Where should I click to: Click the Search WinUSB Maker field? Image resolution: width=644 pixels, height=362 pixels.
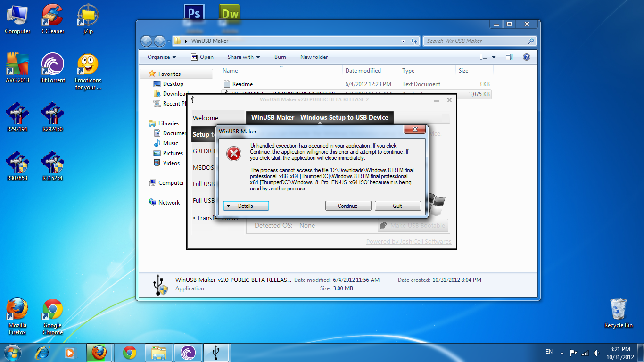479,41
